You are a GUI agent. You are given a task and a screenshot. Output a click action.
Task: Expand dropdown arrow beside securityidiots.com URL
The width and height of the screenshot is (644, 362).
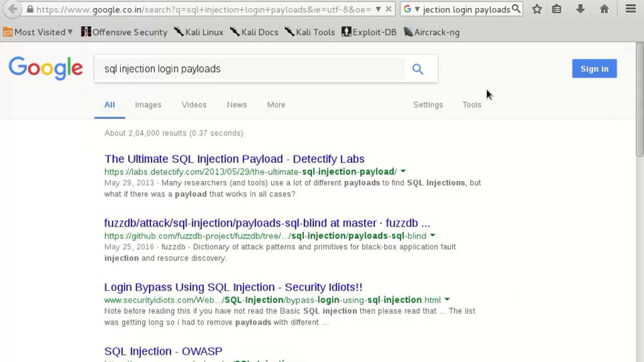(x=447, y=300)
